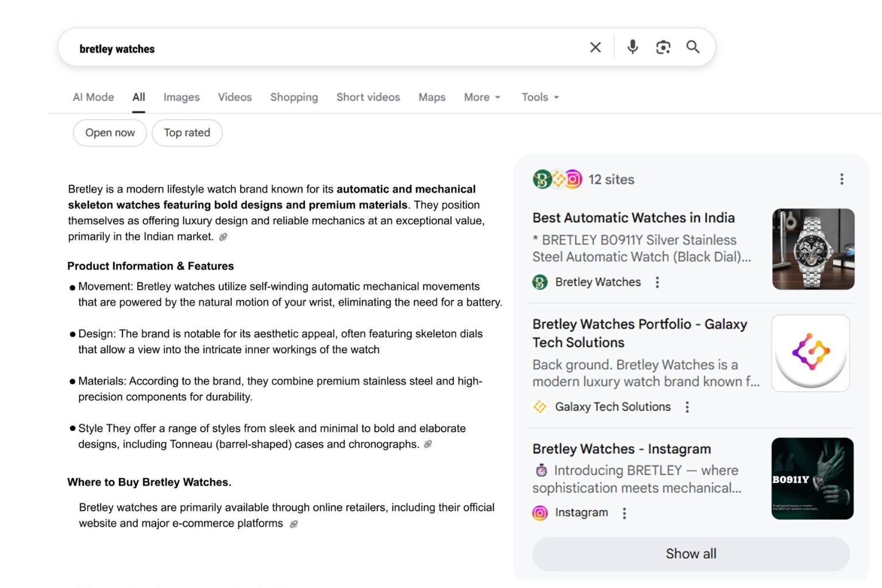The image size is (882, 588).
Task: Click link icon after chronographs sentence
Action: tap(428, 444)
